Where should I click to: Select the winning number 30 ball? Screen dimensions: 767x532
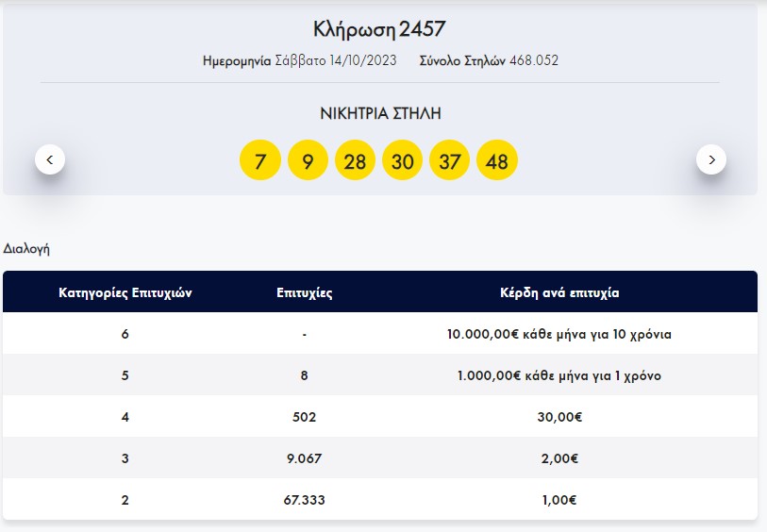click(403, 161)
